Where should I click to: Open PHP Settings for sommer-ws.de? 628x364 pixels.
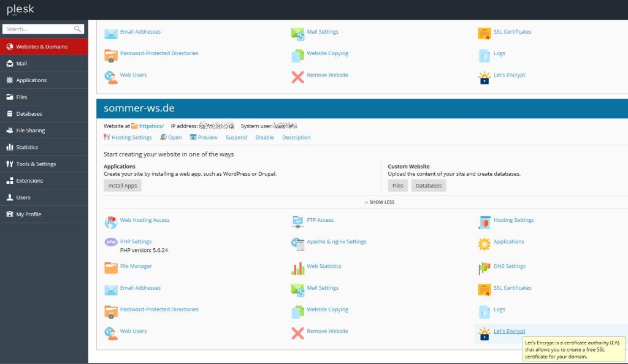pos(136,241)
